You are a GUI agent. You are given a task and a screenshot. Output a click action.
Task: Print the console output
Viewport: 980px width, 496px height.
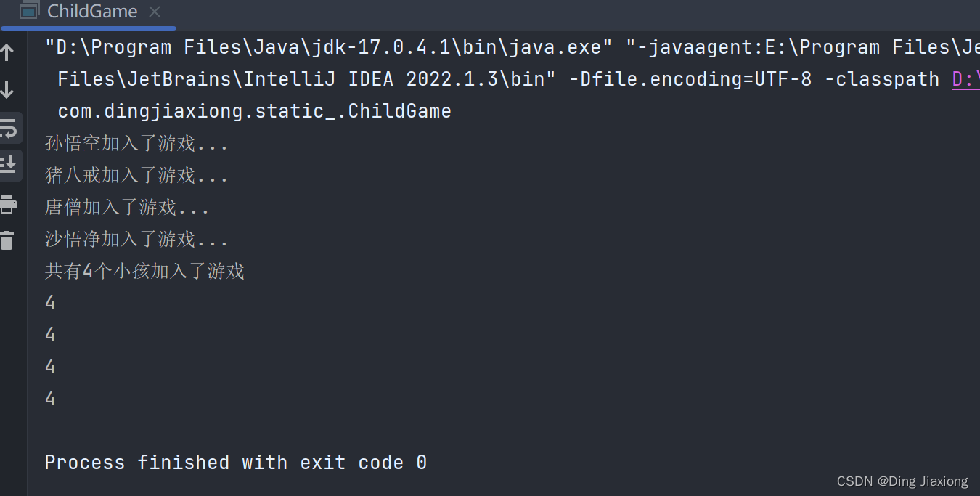8,204
